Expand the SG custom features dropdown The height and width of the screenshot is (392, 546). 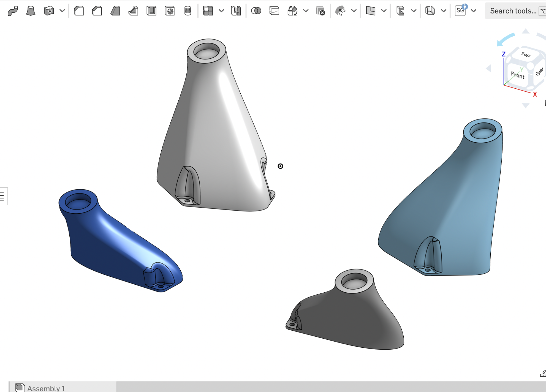coord(473,11)
